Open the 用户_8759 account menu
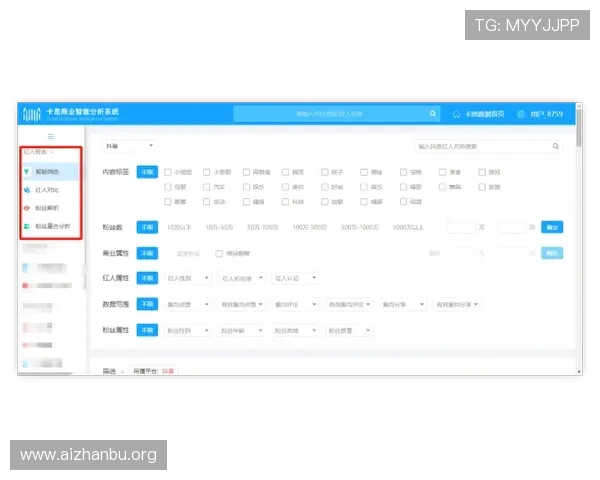 click(546, 114)
